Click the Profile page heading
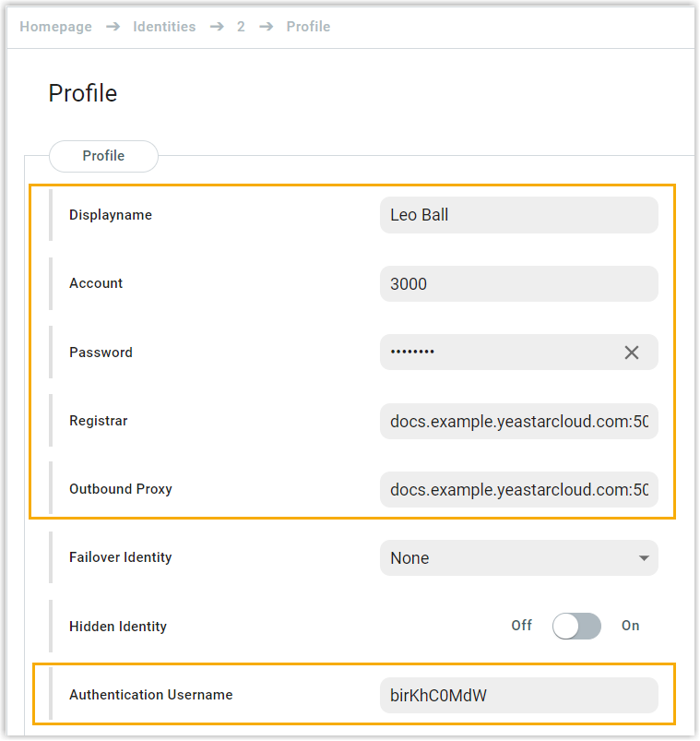700x741 pixels. [83, 93]
